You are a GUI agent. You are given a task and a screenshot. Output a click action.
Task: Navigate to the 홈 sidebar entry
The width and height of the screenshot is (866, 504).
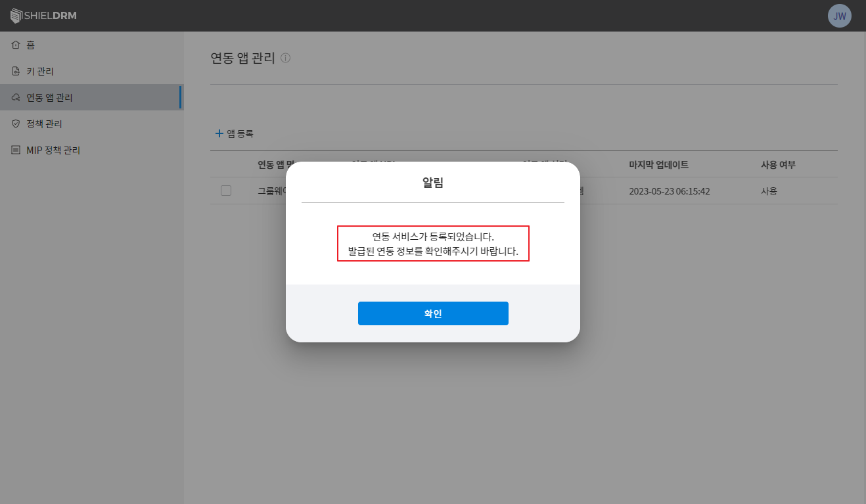click(32, 44)
